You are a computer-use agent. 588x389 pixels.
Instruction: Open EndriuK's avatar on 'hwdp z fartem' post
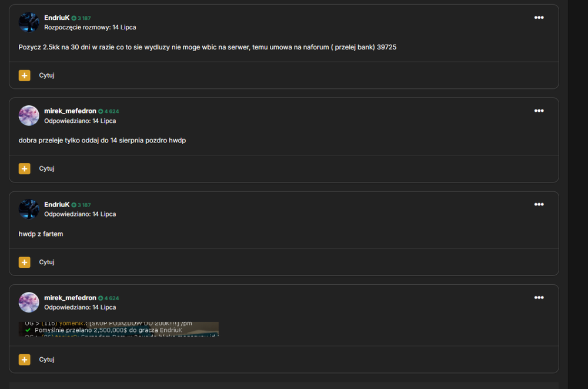29,209
